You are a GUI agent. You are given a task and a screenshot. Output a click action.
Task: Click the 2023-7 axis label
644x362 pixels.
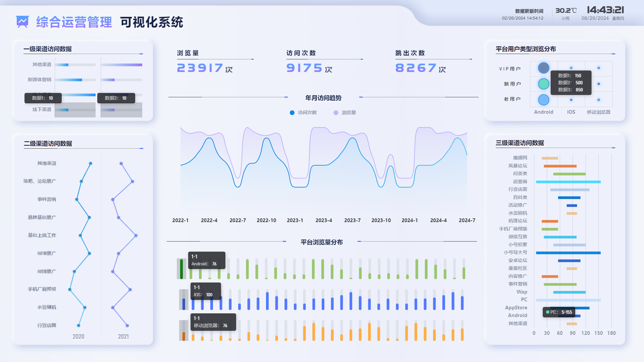352,220
